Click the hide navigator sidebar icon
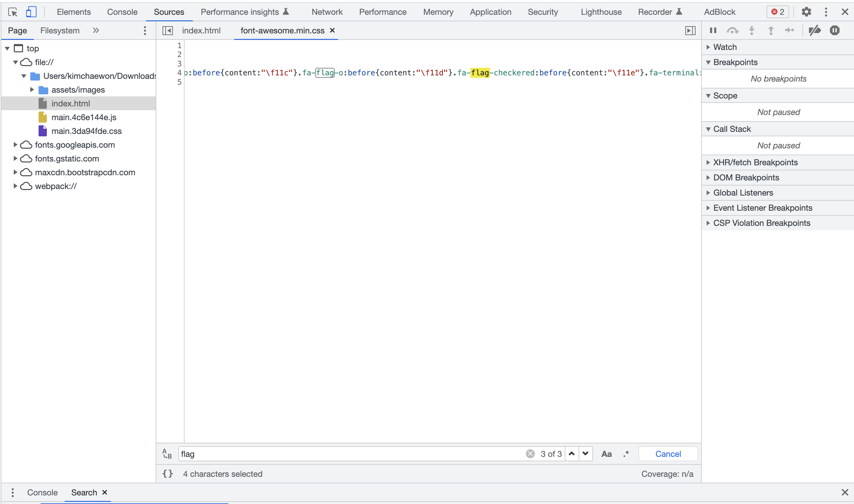854x504 pixels. [x=168, y=31]
